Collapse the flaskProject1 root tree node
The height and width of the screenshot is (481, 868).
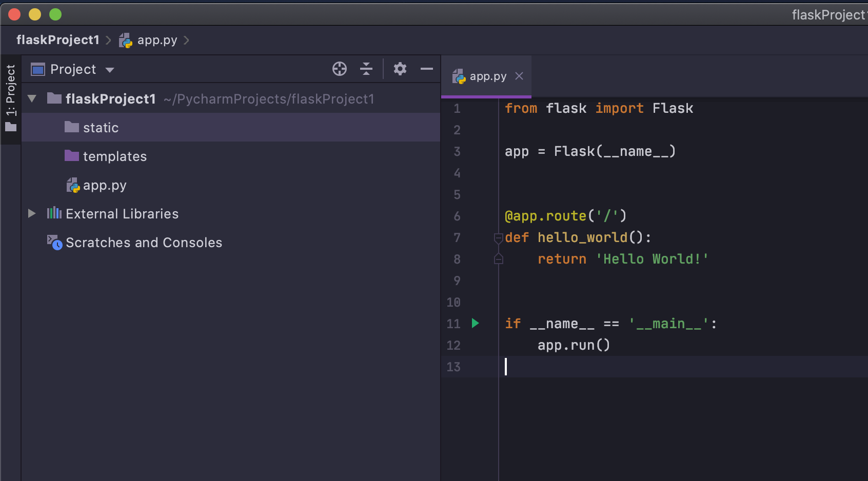[32, 98]
